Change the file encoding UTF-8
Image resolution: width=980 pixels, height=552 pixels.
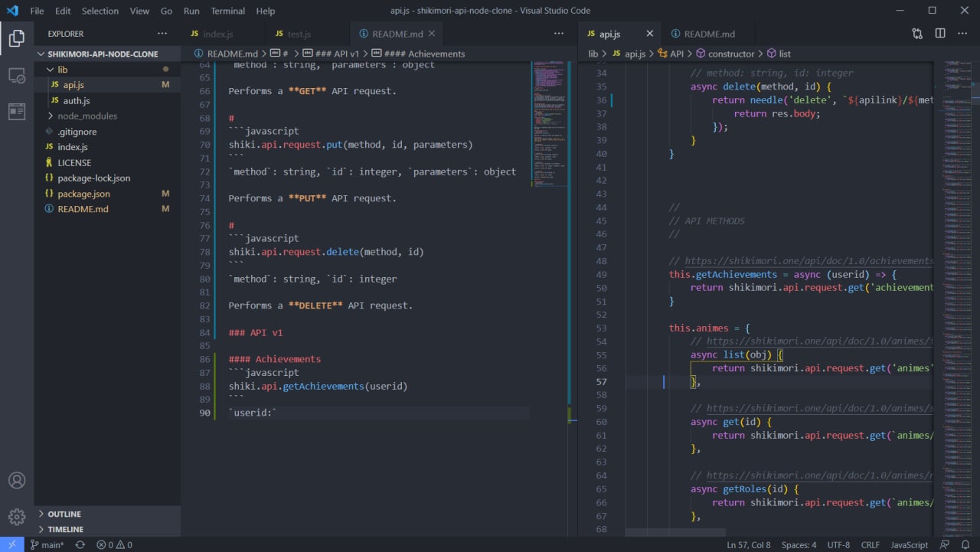(838, 545)
